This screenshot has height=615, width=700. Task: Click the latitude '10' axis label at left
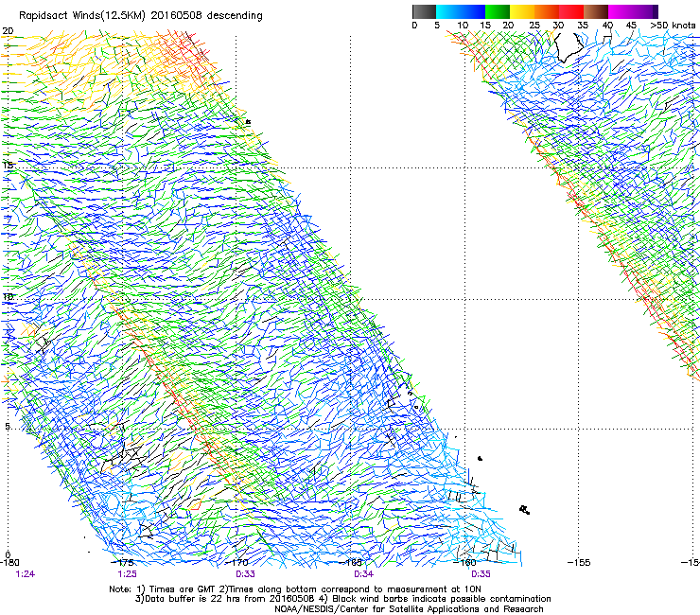tap(8, 297)
